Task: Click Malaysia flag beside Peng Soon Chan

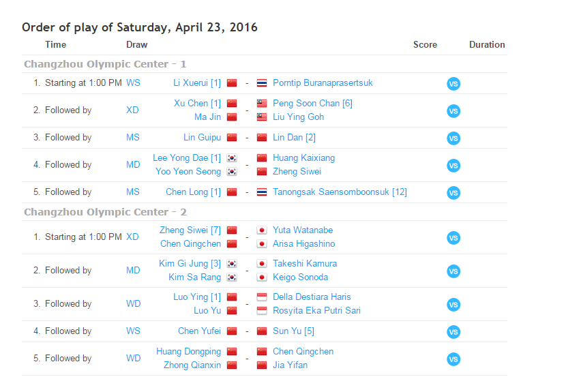Action: (x=262, y=104)
